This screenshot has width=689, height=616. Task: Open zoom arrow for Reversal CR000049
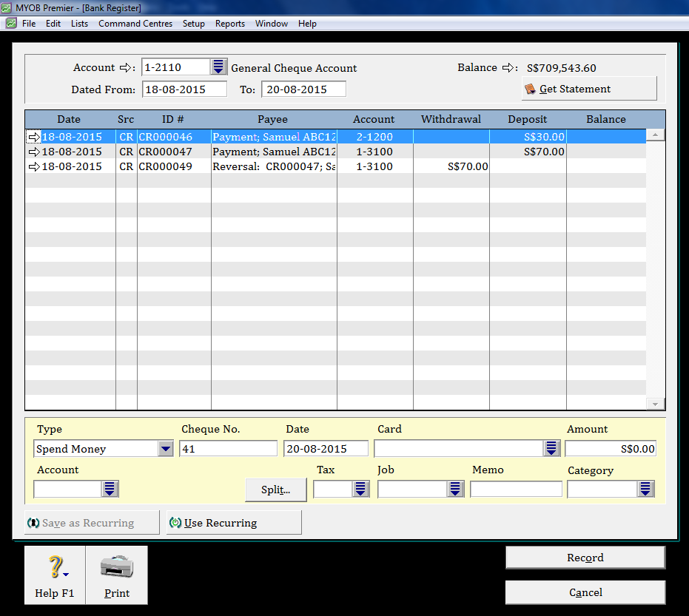click(34, 166)
